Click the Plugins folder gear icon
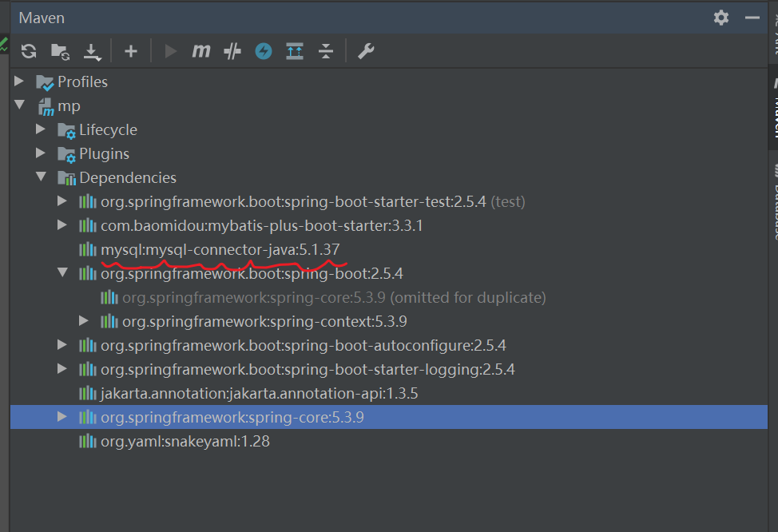The height and width of the screenshot is (532, 778). (66, 154)
